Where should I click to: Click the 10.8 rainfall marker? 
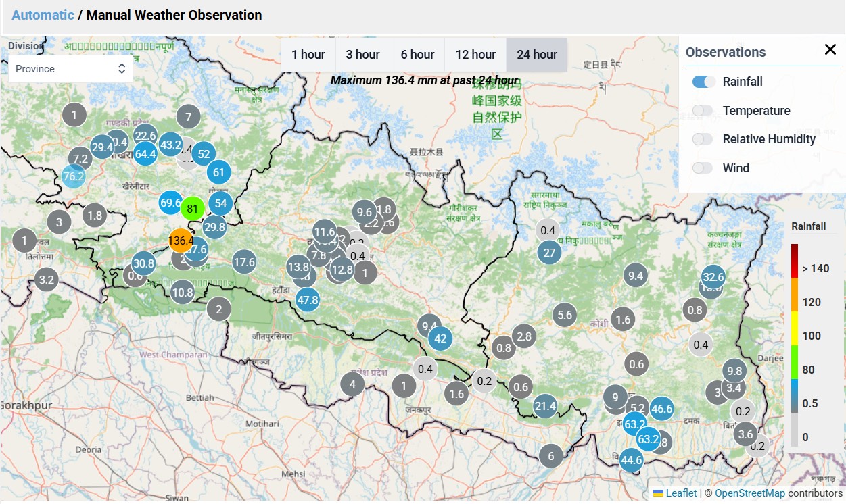coord(183,293)
